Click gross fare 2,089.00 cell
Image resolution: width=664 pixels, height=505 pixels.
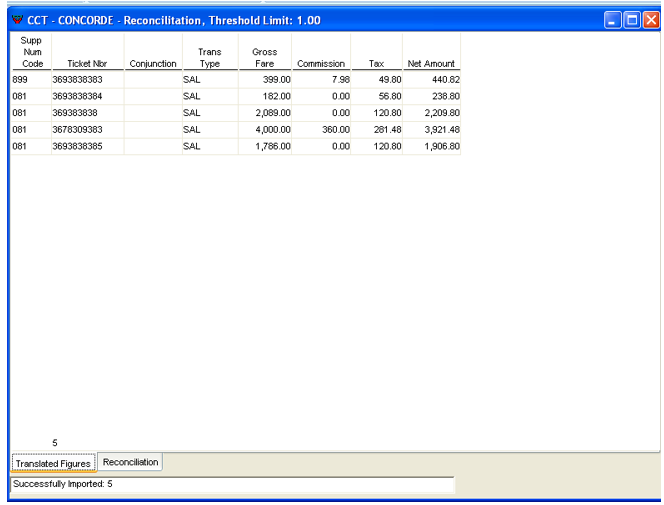click(265, 113)
